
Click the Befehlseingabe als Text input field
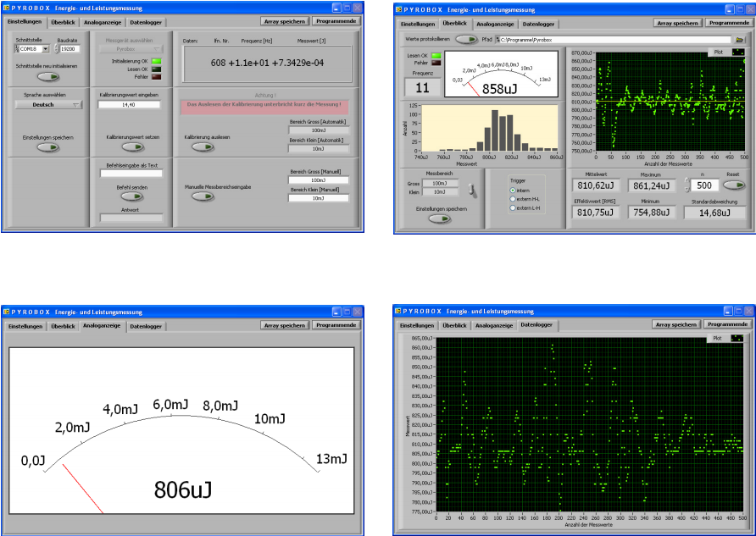131,174
